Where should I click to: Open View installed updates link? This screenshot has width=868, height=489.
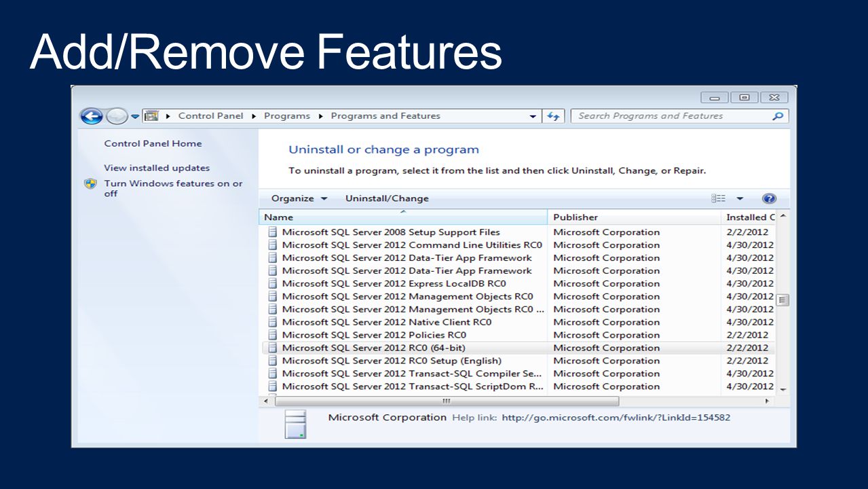157,168
